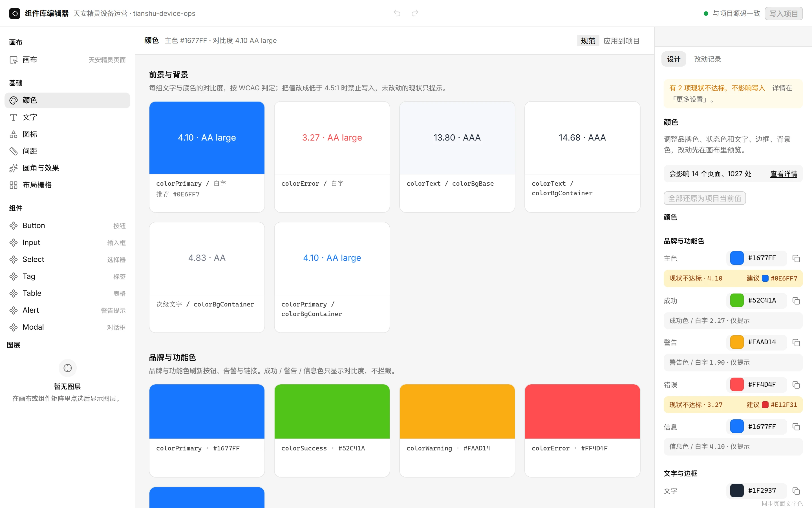Copy the 主色 #1677FF value
Screen dimensions: 812x508
[796, 258]
